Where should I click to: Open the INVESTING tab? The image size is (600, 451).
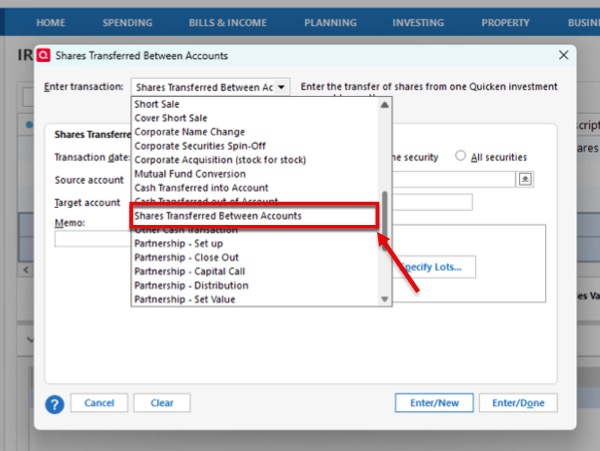coord(418,23)
